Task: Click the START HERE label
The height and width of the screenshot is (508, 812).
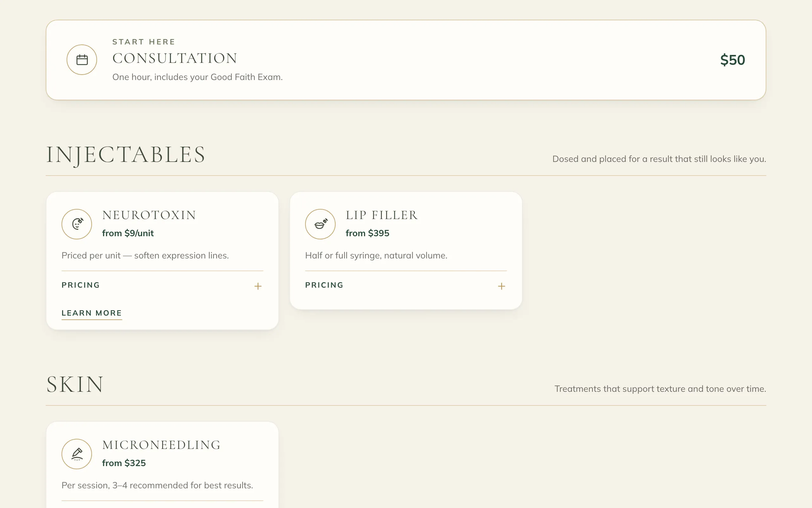Action: [x=144, y=42]
